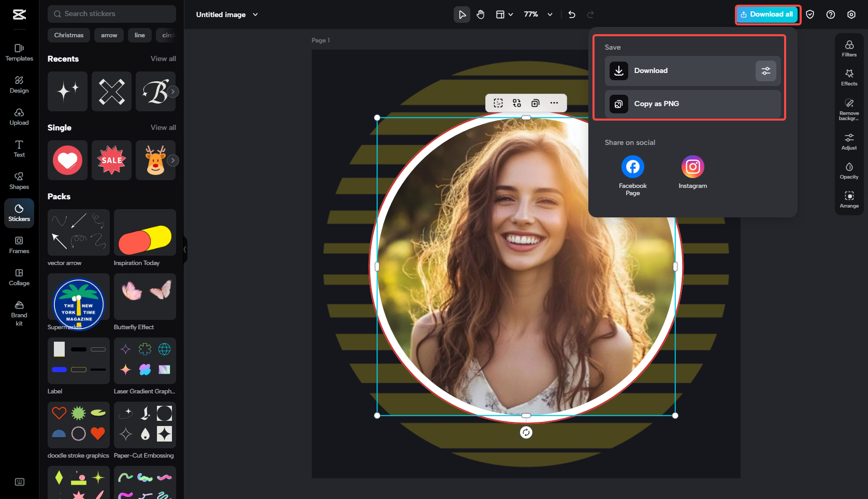
Task: Select the Christmas sticker tag
Action: [x=68, y=35]
